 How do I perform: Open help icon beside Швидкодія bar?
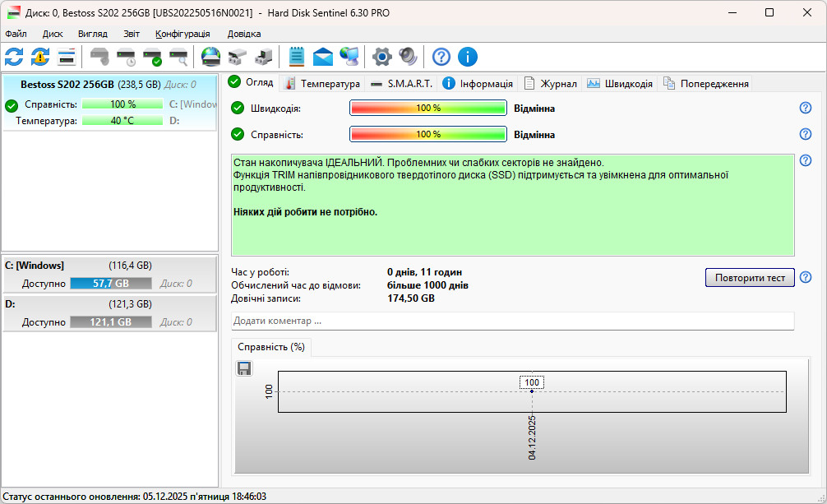click(x=806, y=108)
